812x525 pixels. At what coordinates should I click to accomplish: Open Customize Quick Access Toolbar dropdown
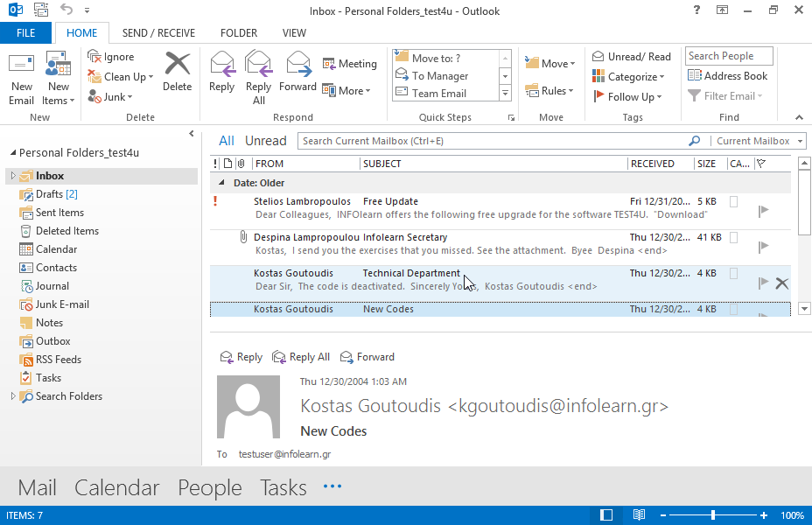87,10
